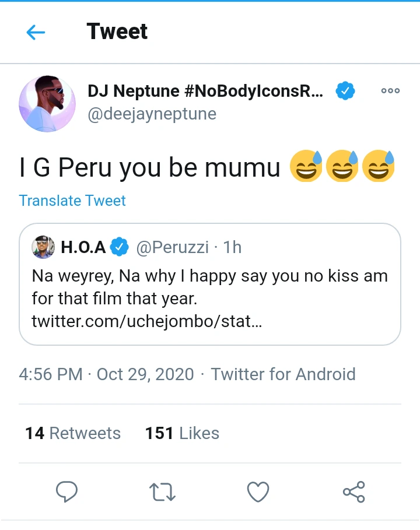View the 14 Retweets list
This screenshot has height=530, width=420.
pyautogui.click(x=73, y=433)
